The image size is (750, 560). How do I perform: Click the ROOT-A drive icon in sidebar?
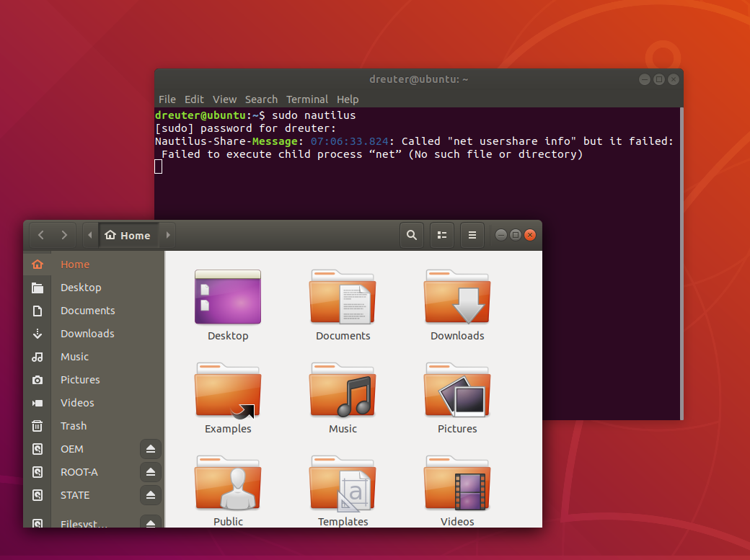pyautogui.click(x=37, y=472)
